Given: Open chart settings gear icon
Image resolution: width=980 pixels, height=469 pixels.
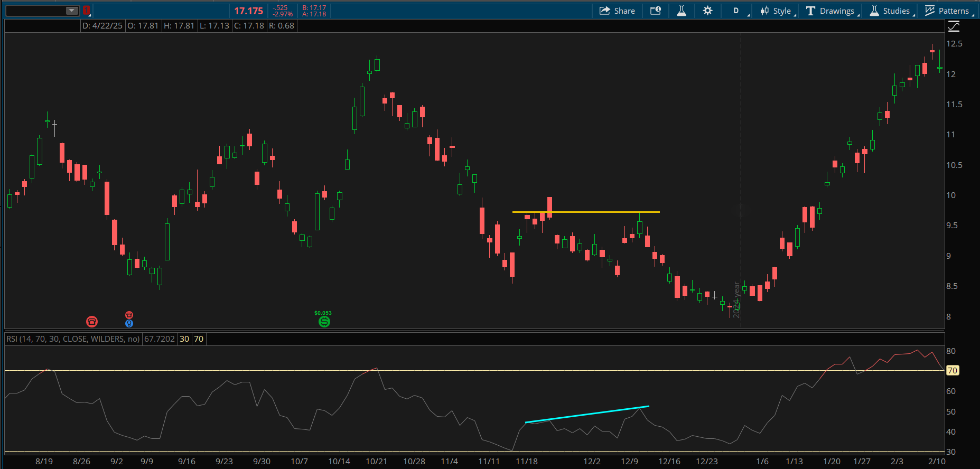Looking at the screenshot, I should pyautogui.click(x=708, y=11).
